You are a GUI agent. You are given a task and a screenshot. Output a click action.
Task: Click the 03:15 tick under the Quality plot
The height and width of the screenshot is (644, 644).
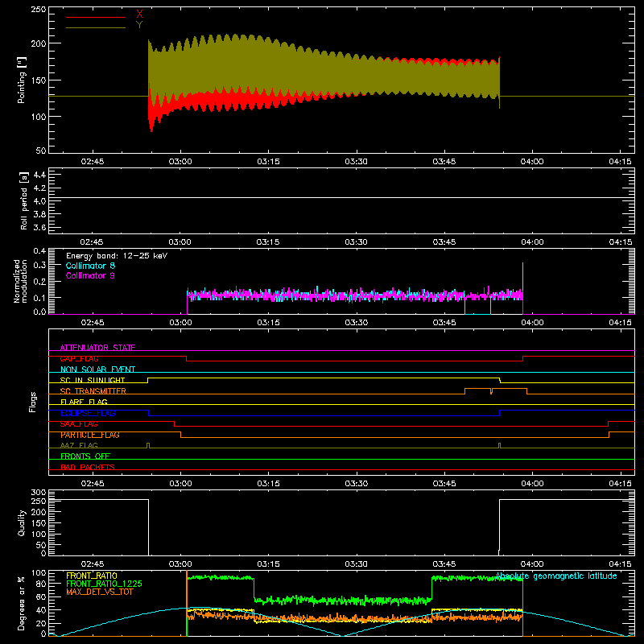click(x=268, y=564)
